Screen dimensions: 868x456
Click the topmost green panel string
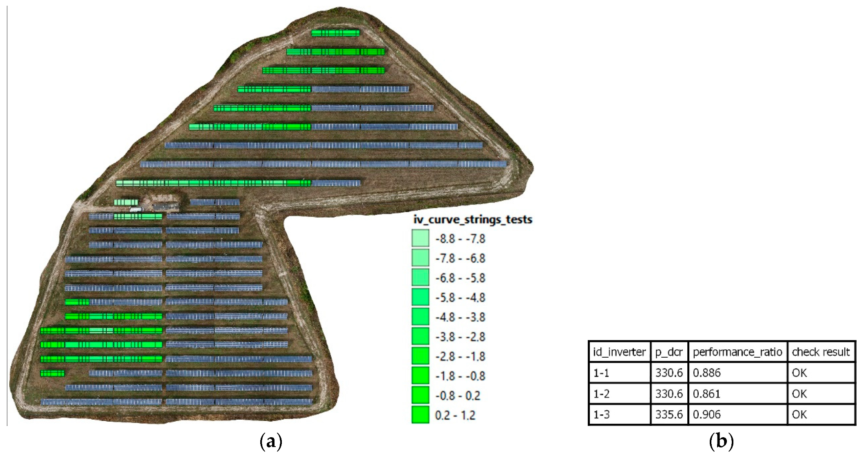pos(335,33)
